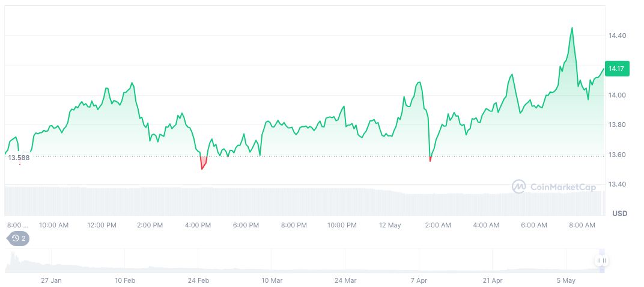Click the green 14.17 current price tag
Viewport: 644px width, 287px height.
click(616, 69)
